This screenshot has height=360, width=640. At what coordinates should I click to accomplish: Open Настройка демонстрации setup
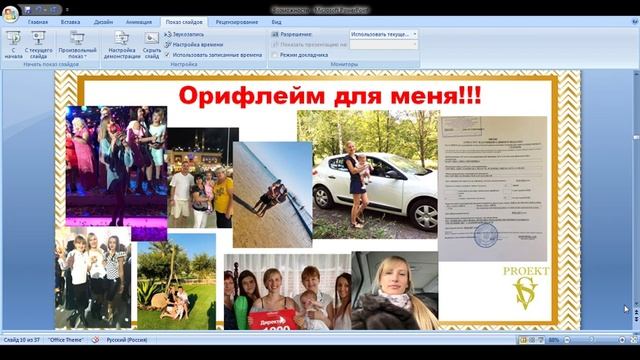pos(122,44)
